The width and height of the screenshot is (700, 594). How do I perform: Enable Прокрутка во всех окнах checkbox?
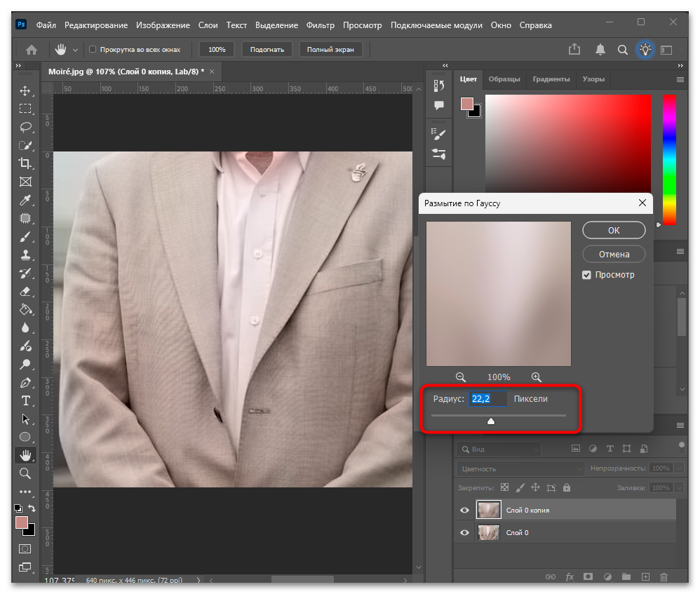click(x=93, y=49)
